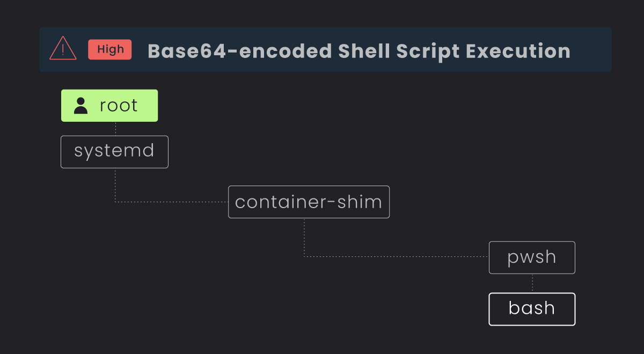Click the person icon in root node

click(81, 106)
